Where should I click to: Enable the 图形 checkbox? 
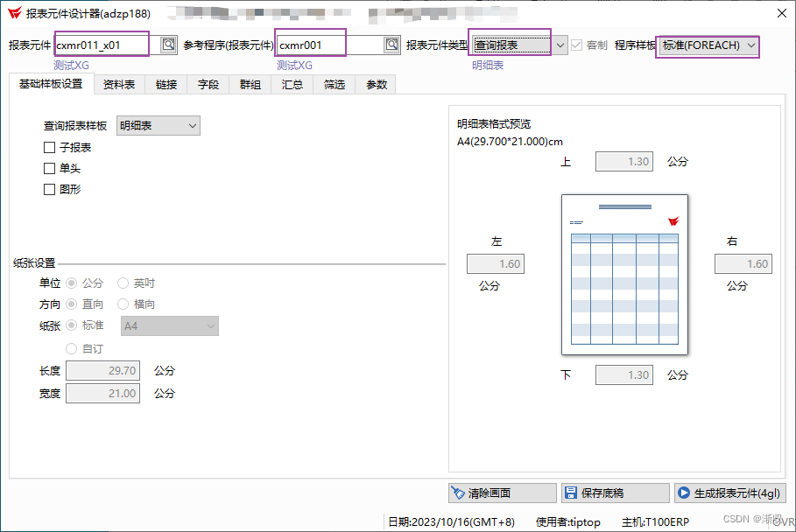(x=50, y=189)
